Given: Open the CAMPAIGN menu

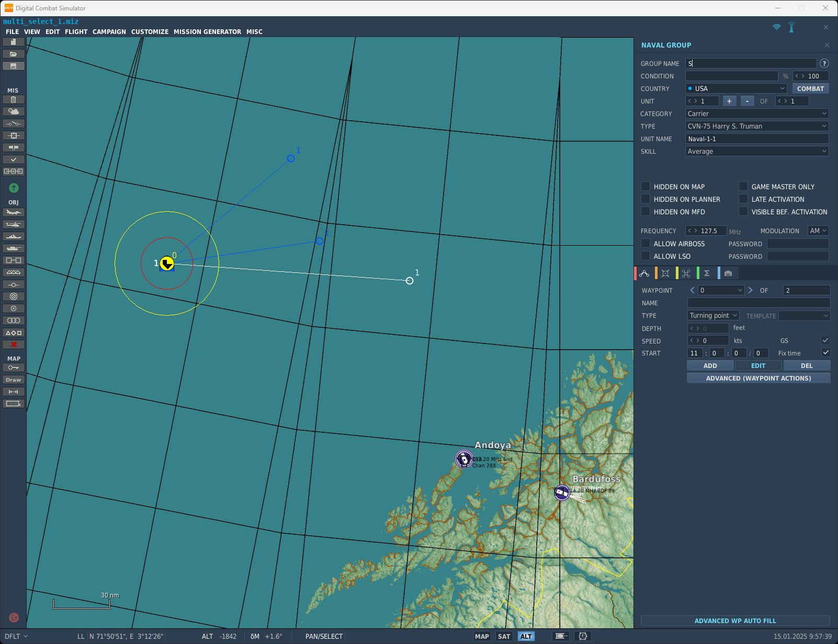Looking at the screenshot, I should [109, 32].
